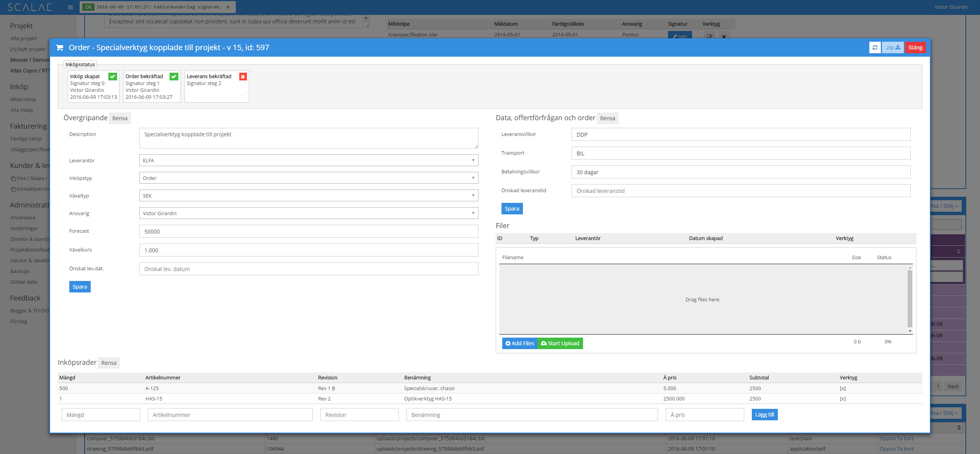The width and height of the screenshot is (980, 454).
Task: Click Lägg till to add purchase row
Action: pyautogui.click(x=764, y=415)
